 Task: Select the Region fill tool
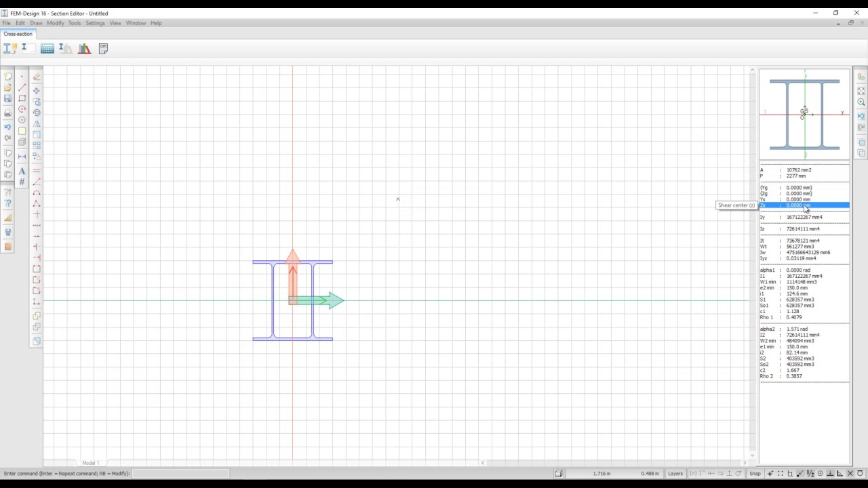coord(22,131)
